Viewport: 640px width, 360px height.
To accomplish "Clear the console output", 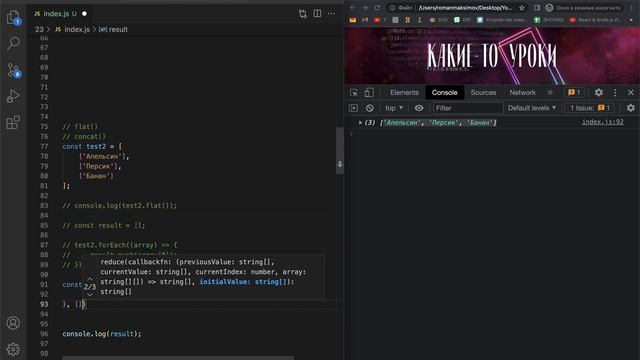I will (x=369, y=108).
